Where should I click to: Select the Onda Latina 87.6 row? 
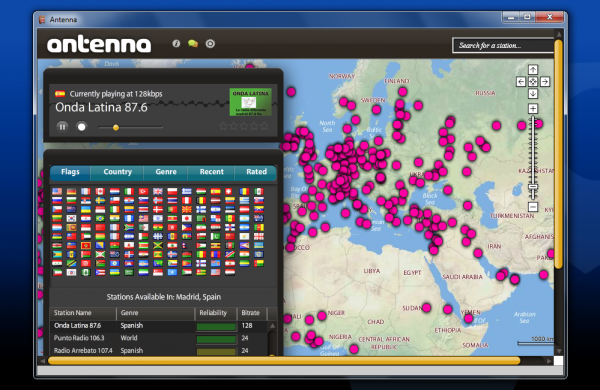point(159,326)
